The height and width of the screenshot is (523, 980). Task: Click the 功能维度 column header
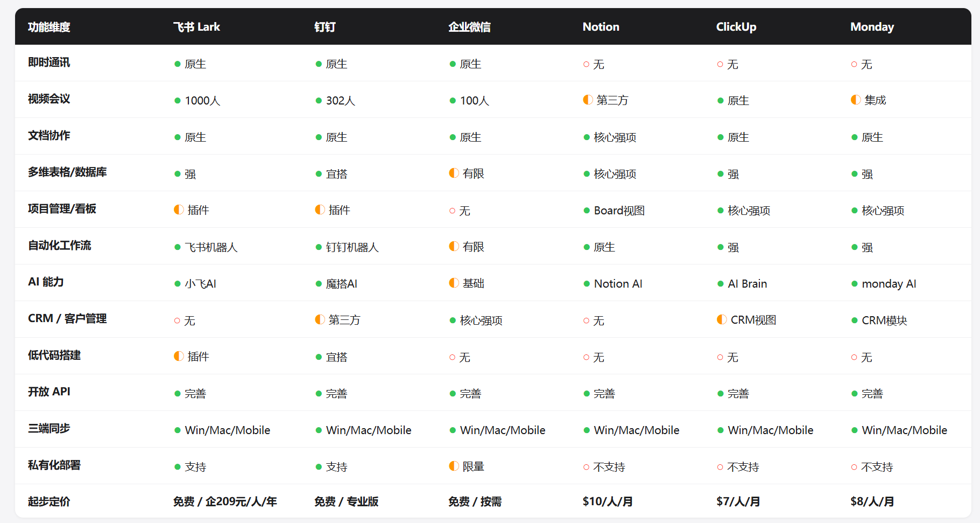pos(49,27)
